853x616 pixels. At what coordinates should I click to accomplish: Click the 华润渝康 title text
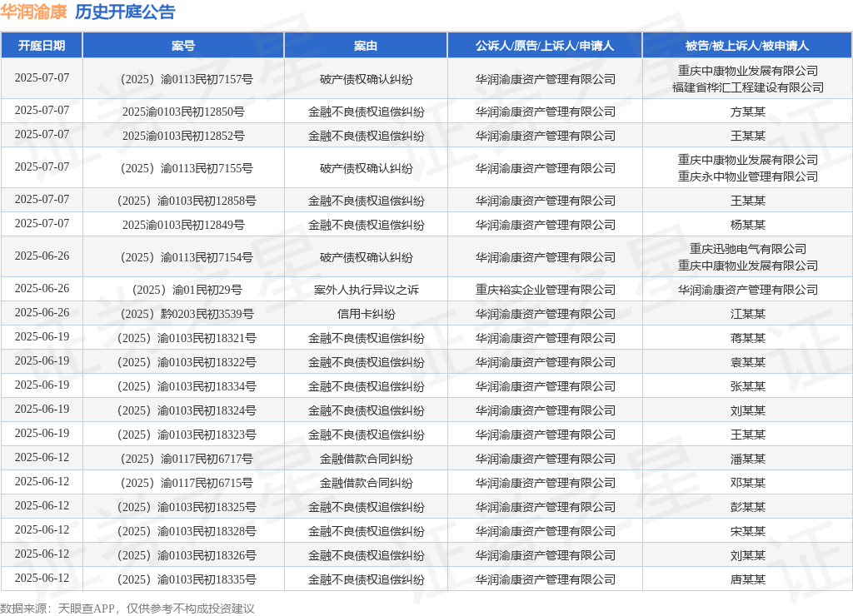[x=33, y=12]
